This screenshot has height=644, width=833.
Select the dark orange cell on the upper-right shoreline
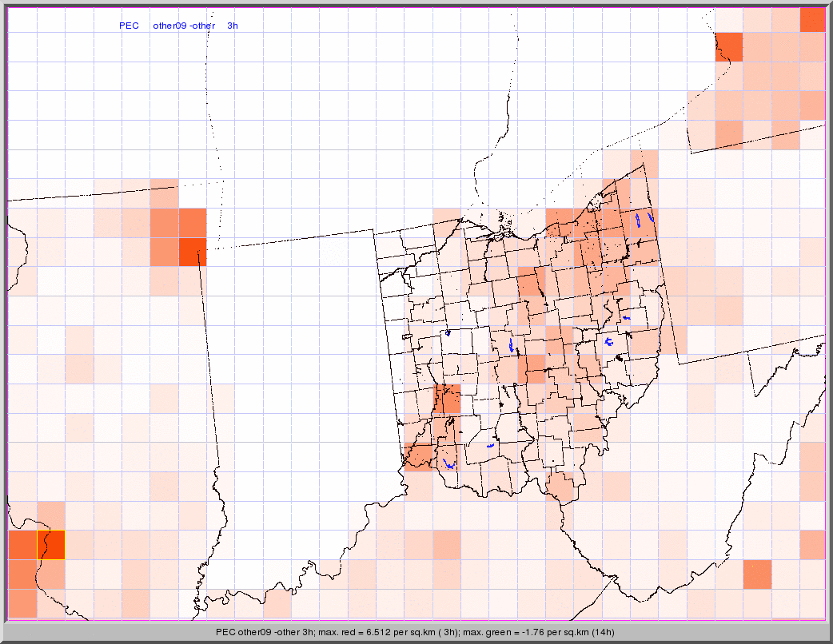tap(729, 47)
